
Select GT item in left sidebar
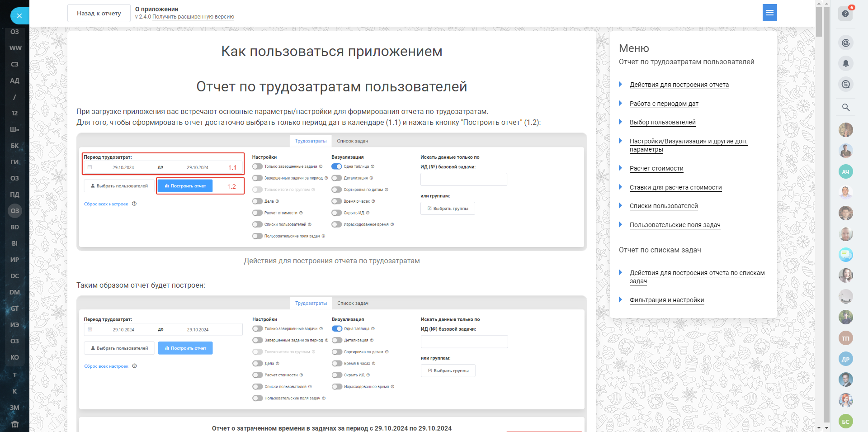14,309
